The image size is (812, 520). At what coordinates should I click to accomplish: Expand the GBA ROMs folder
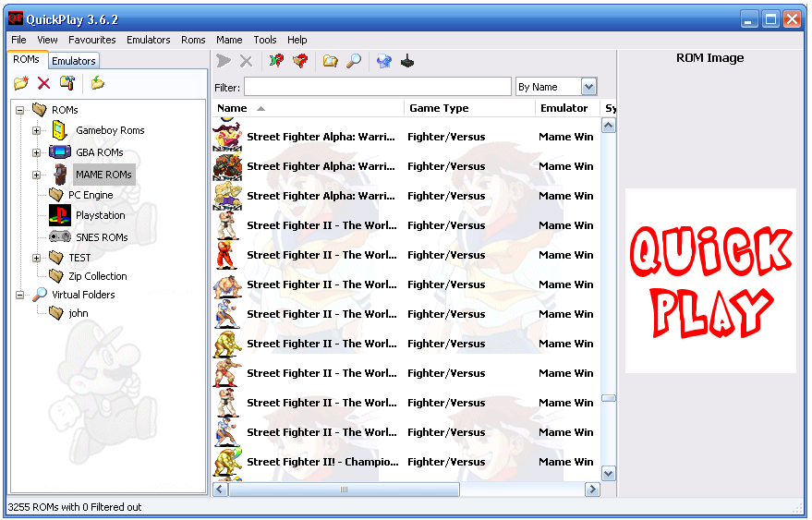(36, 152)
